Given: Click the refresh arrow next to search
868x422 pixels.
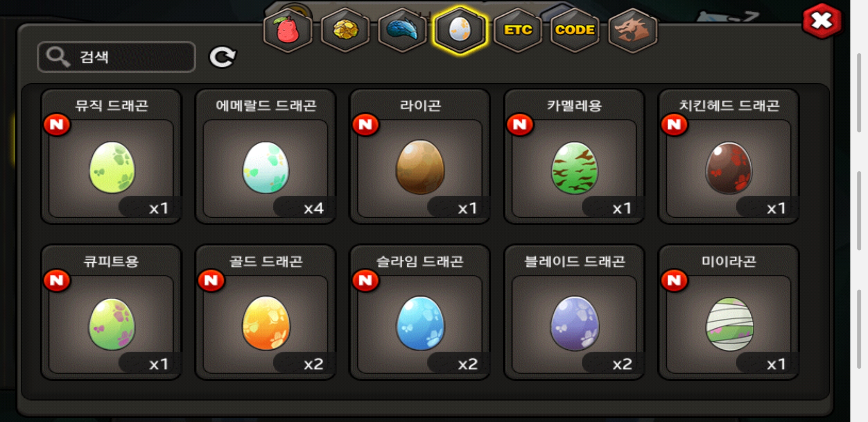Looking at the screenshot, I should click(x=222, y=57).
